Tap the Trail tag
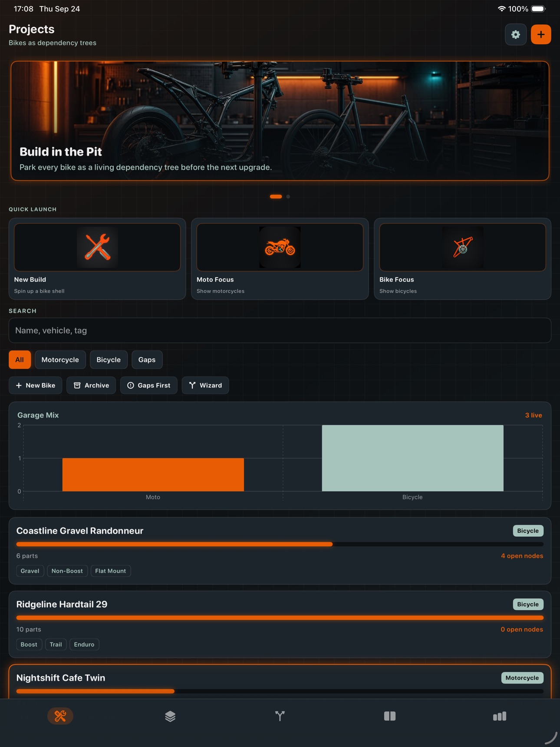This screenshot has width=560, height=747. coord(56,645)
